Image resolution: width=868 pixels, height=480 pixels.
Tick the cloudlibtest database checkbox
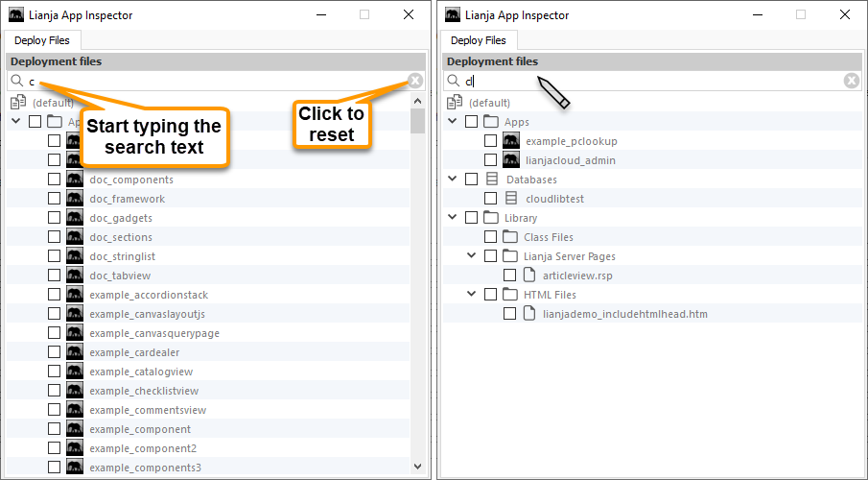tap(490, 199)
